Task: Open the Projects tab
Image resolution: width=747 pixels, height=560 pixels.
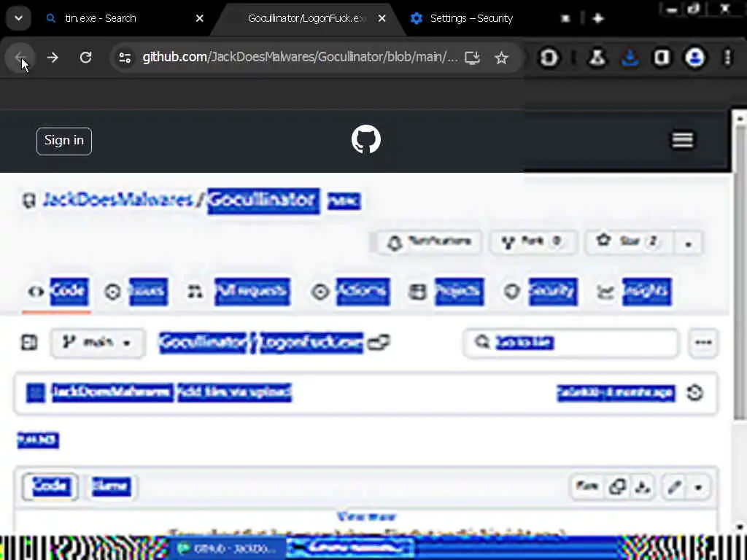Action: coord(446,291)
